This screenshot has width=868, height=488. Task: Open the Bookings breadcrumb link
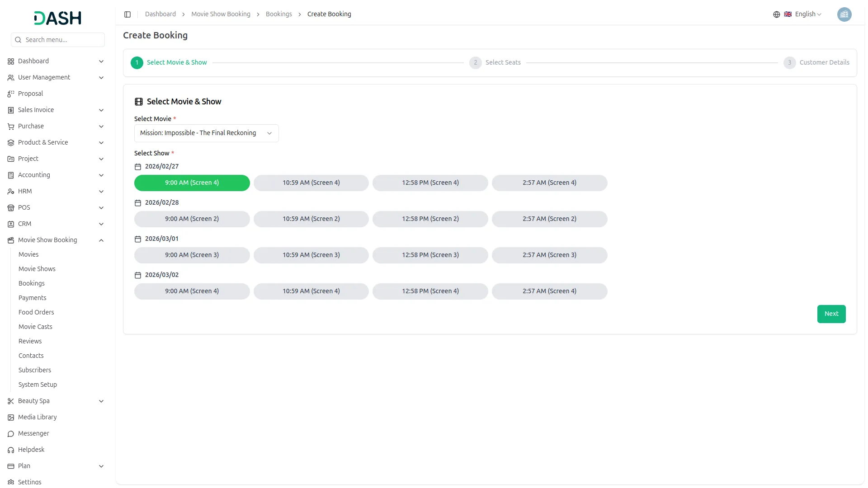(x=279, y=14)
